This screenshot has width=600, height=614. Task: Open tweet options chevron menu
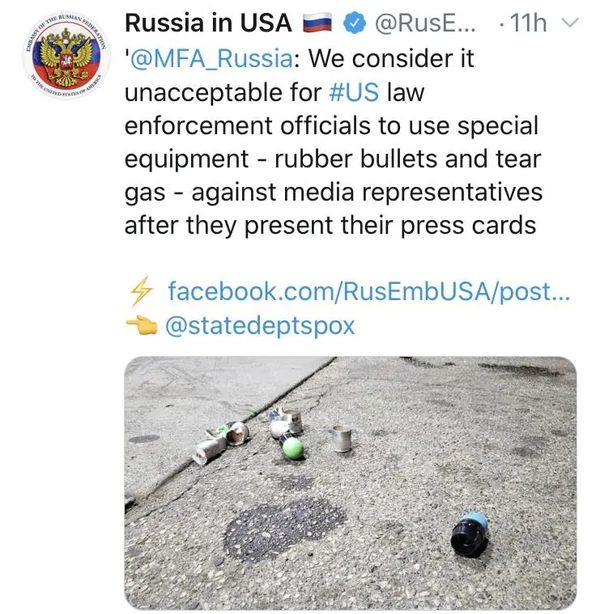(x=571, y=23)
